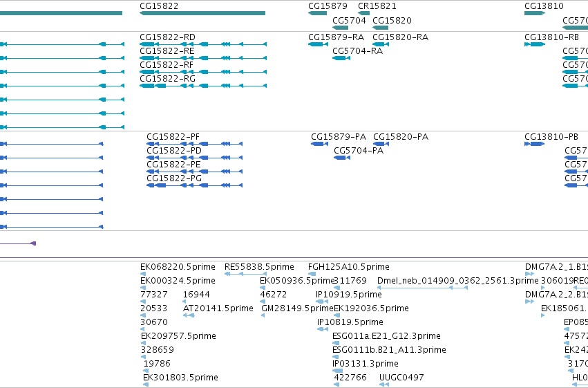Select protein CG15822-PE label
Screen dimensions: 588x388
click(x=173, y=165)
